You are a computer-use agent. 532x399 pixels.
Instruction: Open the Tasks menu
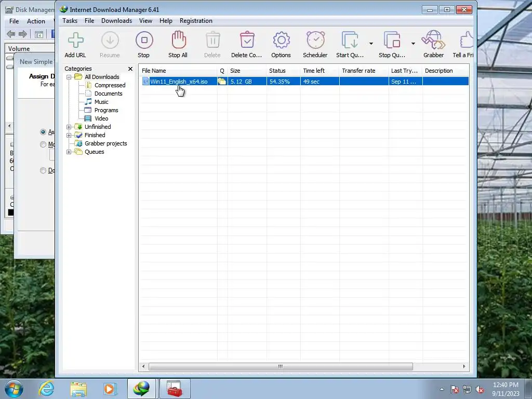pos(70,21)
